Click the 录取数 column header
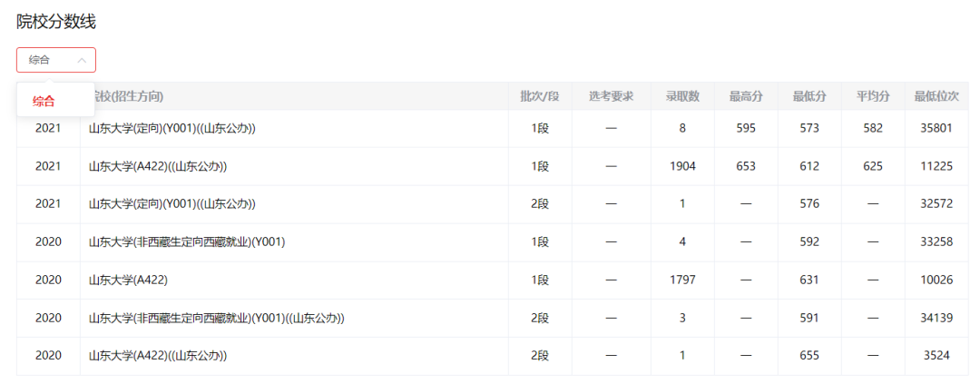The height and width of the screenshot is (384, 980). coord(682,96)
